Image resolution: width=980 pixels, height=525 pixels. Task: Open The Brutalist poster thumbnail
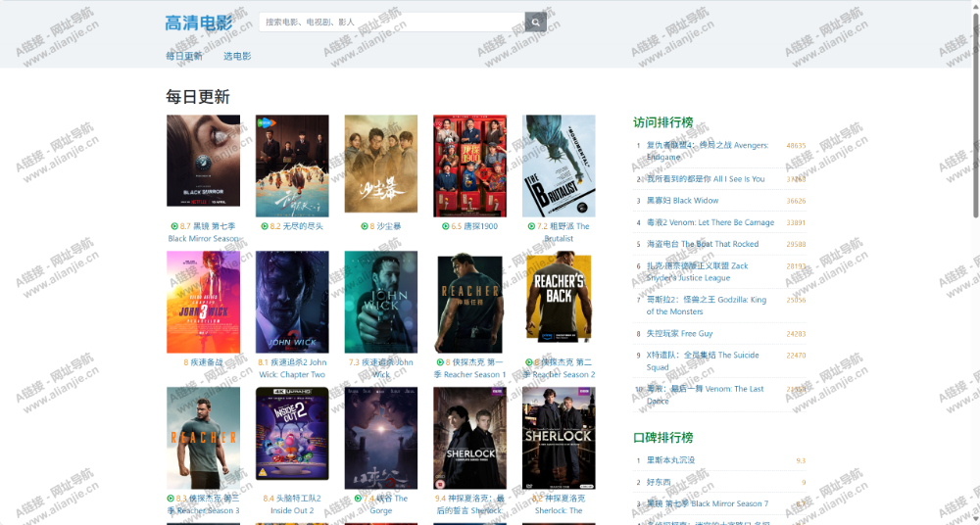click(559, 166)
